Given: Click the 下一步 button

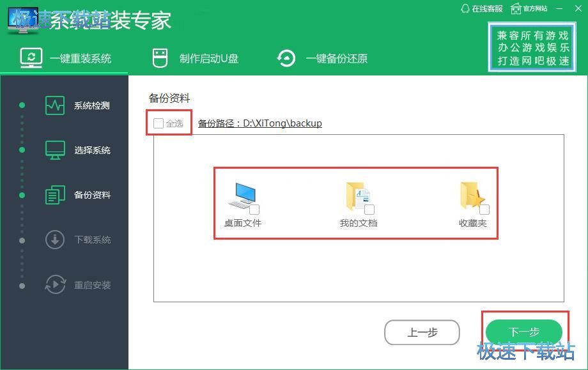Looking at the screenshot, I should (525, 332).
